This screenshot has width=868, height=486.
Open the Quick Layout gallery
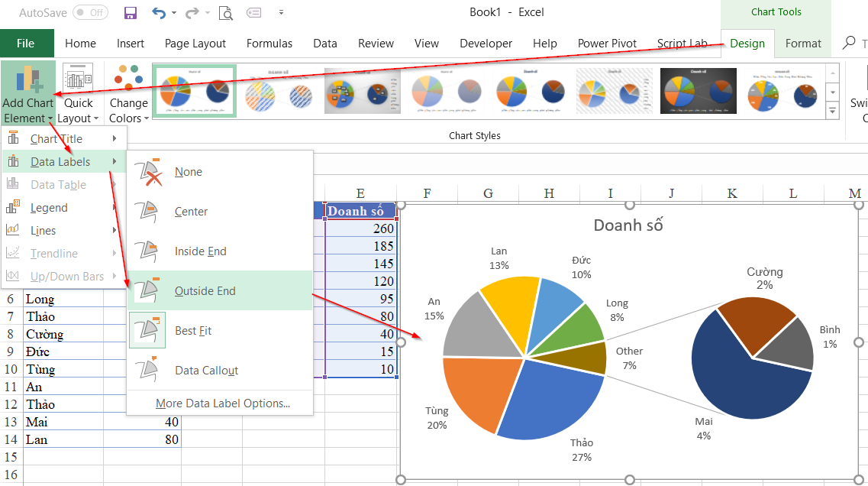(x=79, y=93)
